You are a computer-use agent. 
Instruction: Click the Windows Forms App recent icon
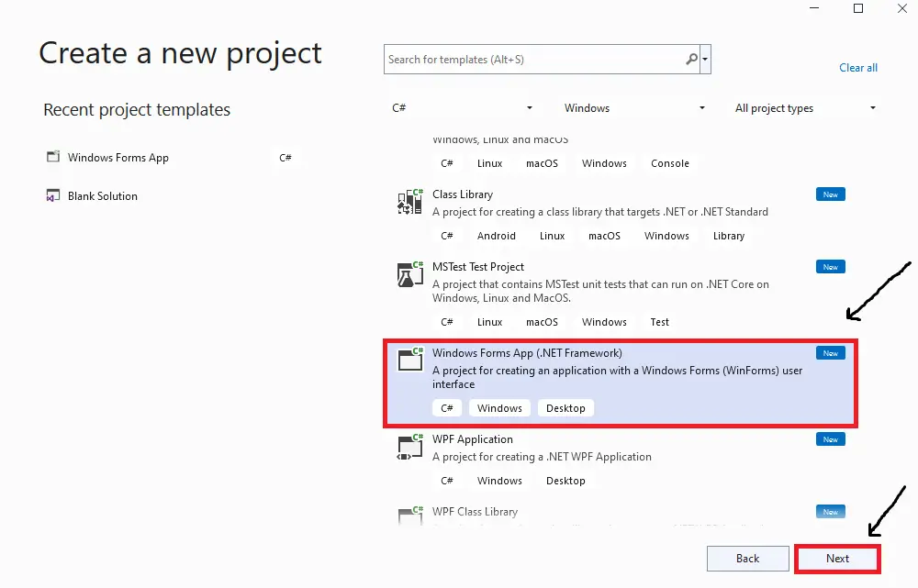pos(53,157)
